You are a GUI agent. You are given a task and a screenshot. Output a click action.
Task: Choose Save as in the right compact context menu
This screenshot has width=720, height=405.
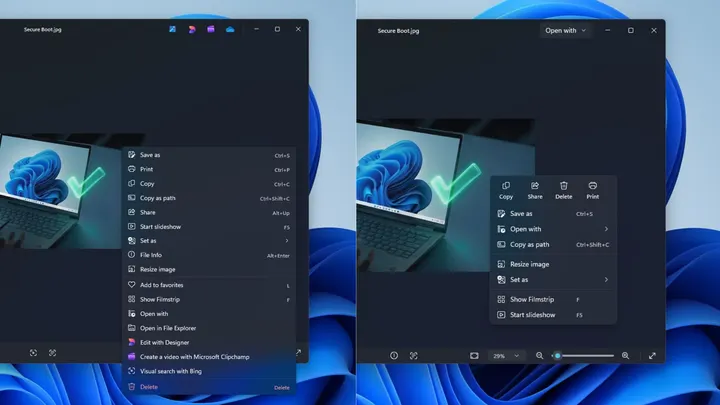click(553, 214)
